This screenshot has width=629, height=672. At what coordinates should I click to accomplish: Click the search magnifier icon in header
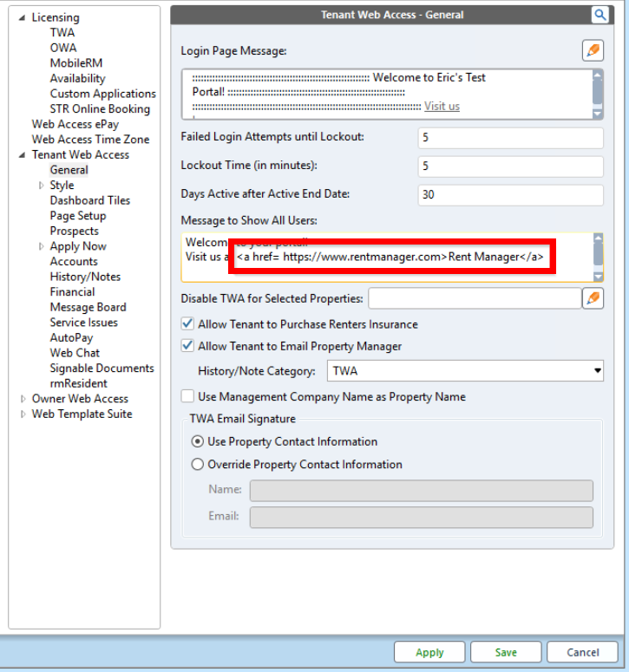coord(600,15)
